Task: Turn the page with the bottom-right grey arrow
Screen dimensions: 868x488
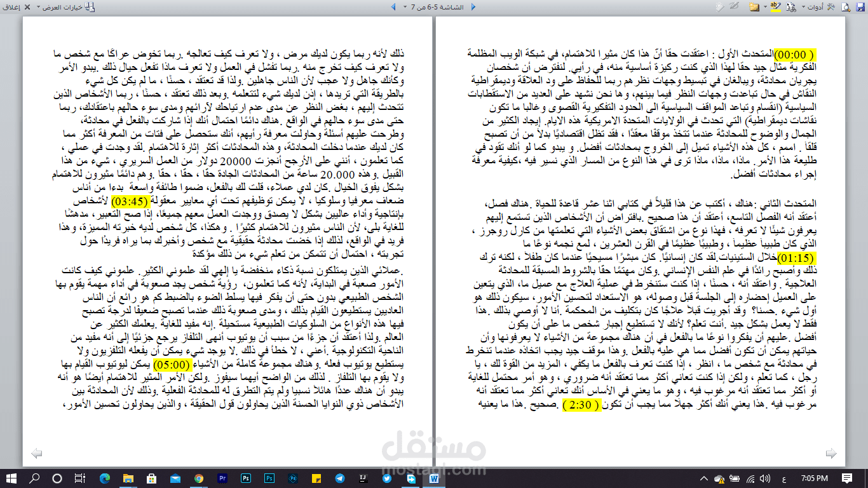Action: pyautogui.click(x=831, y=453)
